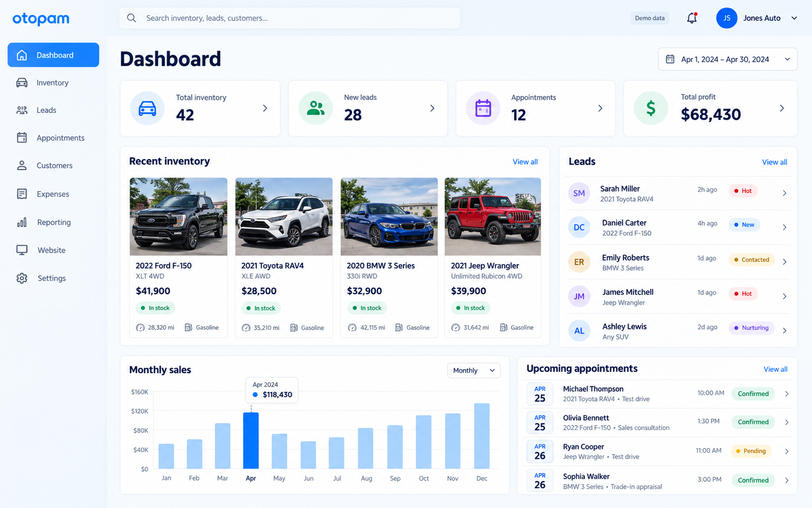812x508 pixels.
Task: Click View all in Leads panel
Action: tap(775, 162)
